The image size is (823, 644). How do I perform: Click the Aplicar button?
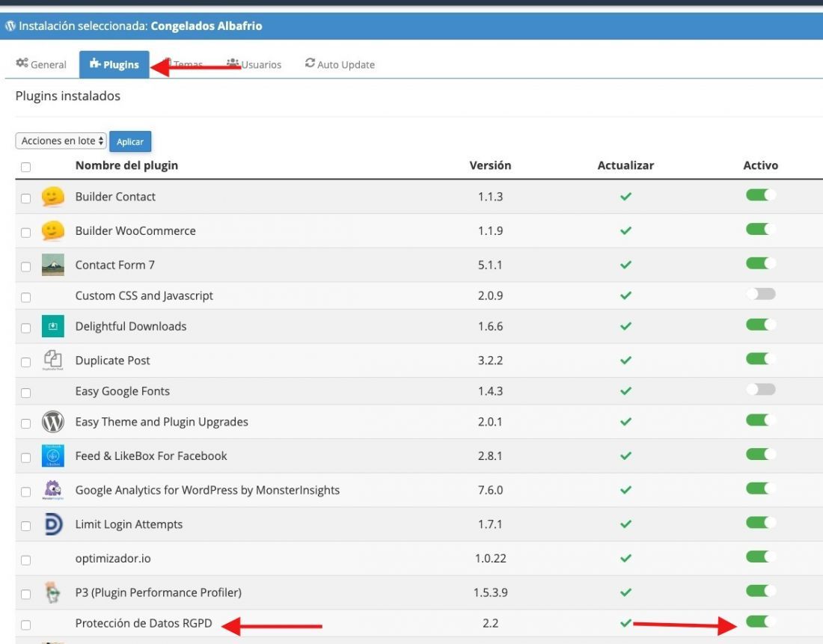130,141
